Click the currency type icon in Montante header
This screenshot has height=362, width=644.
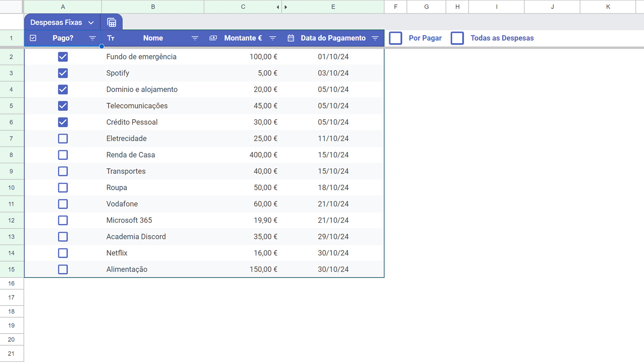[213, 38]
